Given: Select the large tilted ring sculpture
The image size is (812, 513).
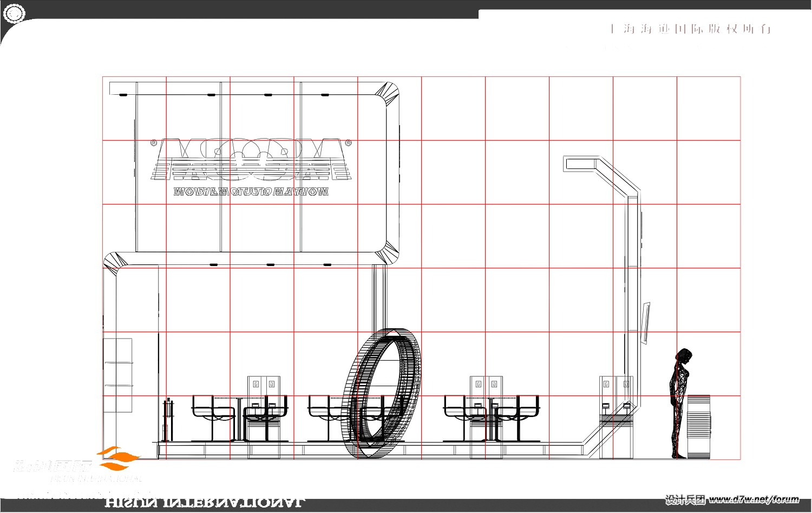Looking at the screenshot, I should pyautogui.click(x=381, y=393).
